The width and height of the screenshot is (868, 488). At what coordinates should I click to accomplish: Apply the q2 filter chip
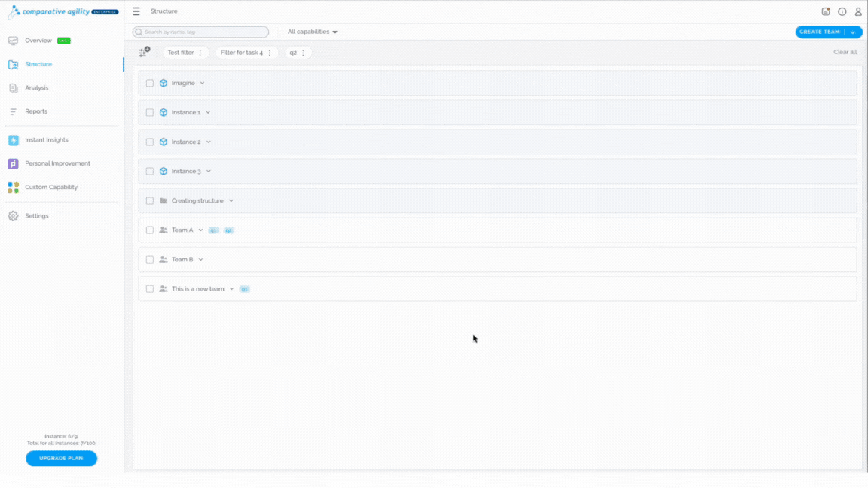[x=293, y=53]
